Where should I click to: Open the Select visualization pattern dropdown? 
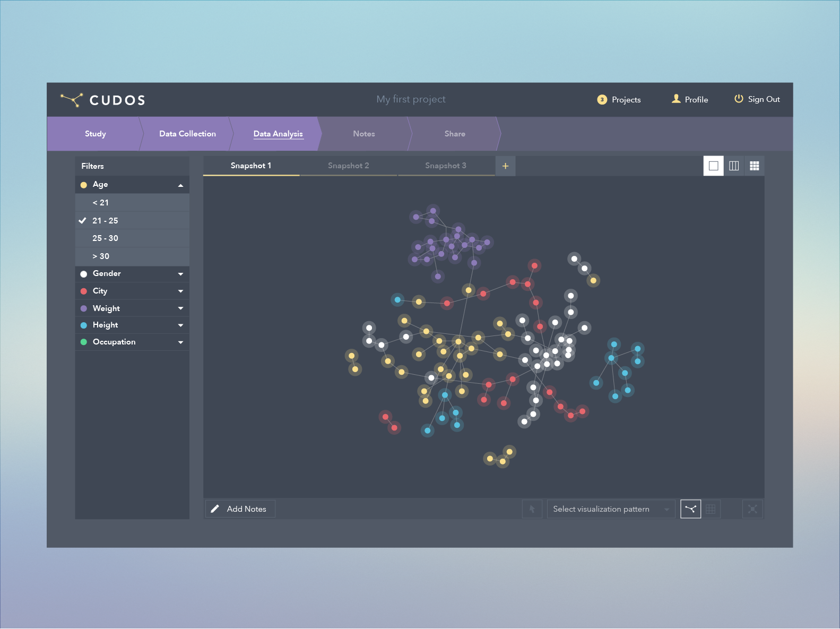coord(611,509)
